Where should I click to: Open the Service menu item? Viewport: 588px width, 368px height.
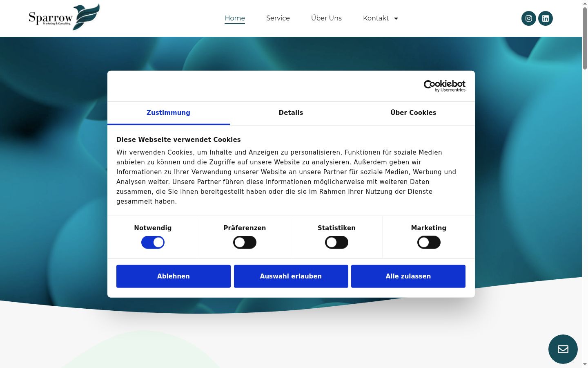click(278, 18)
